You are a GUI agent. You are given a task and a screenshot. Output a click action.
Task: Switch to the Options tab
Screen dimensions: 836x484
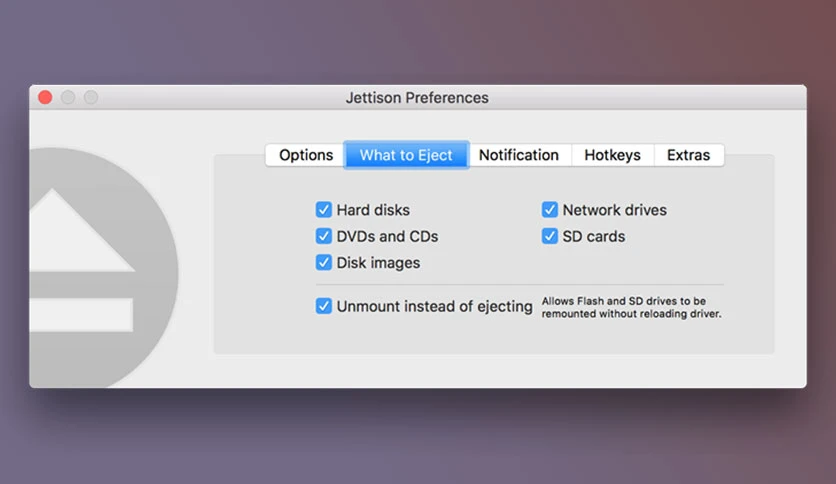[x=306, y=155]
